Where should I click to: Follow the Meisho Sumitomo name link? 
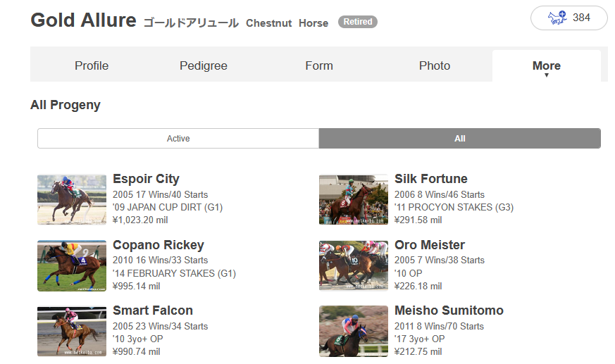pos(449,310)
